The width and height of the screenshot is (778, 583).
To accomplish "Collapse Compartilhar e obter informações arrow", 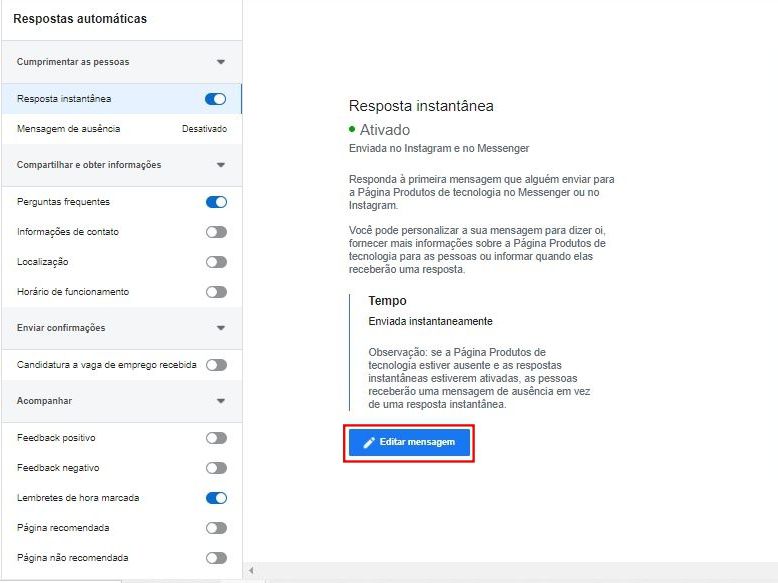I will [221, 165].
